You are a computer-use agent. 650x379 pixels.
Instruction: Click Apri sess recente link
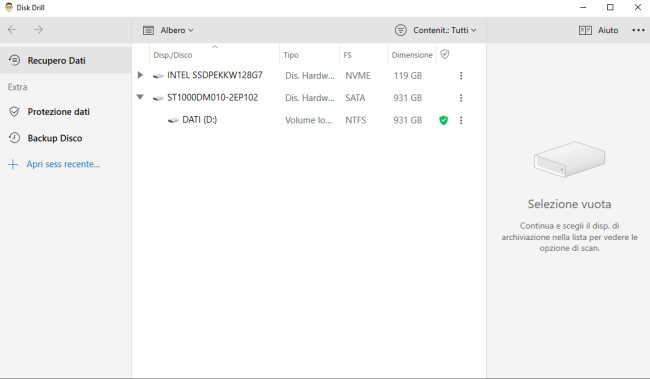(63, 164)
